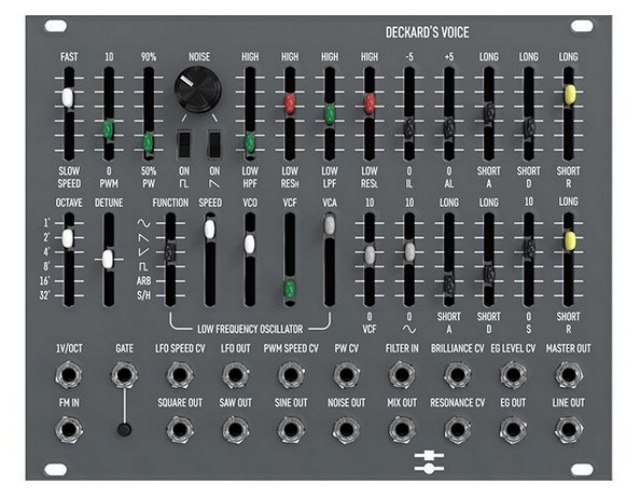Click the white OCTAVE selector slider
The image size is (640, 498).
68,238
